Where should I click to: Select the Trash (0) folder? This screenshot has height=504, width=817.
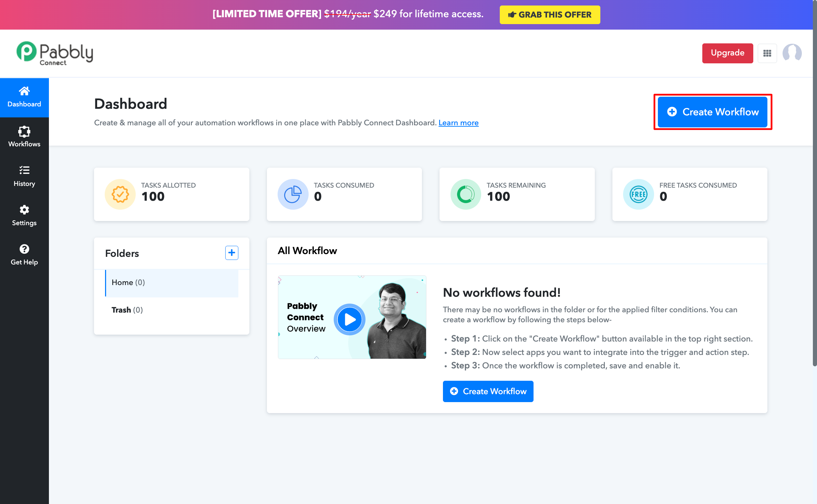[x=172, y=310]
